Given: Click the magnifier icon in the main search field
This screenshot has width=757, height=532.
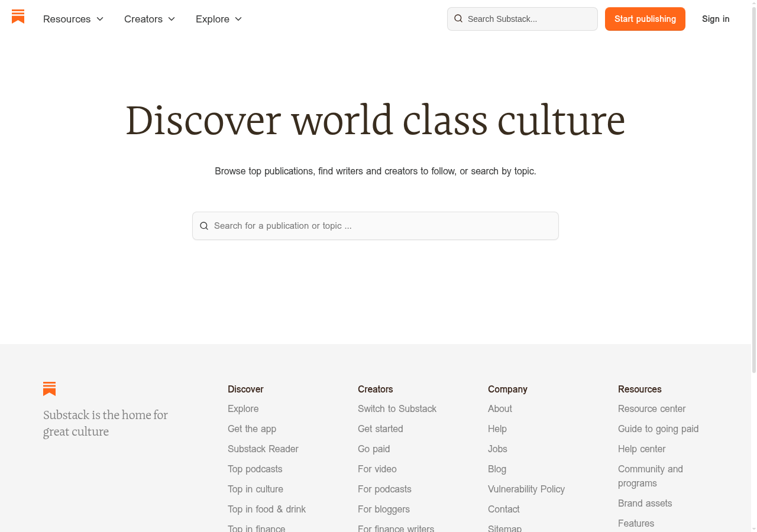Looking at the screenshot, I should point(204,226).
